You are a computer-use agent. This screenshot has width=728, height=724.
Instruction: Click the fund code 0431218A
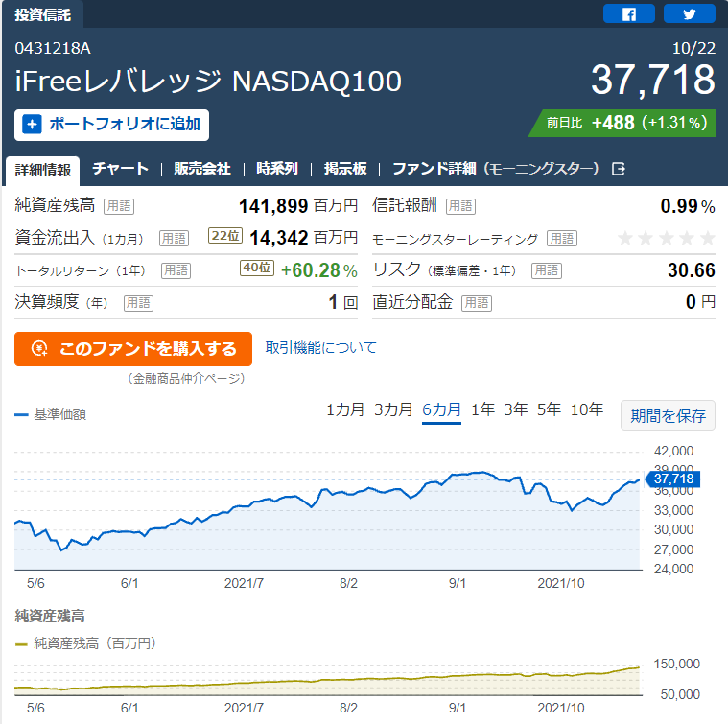click(53, 48)
